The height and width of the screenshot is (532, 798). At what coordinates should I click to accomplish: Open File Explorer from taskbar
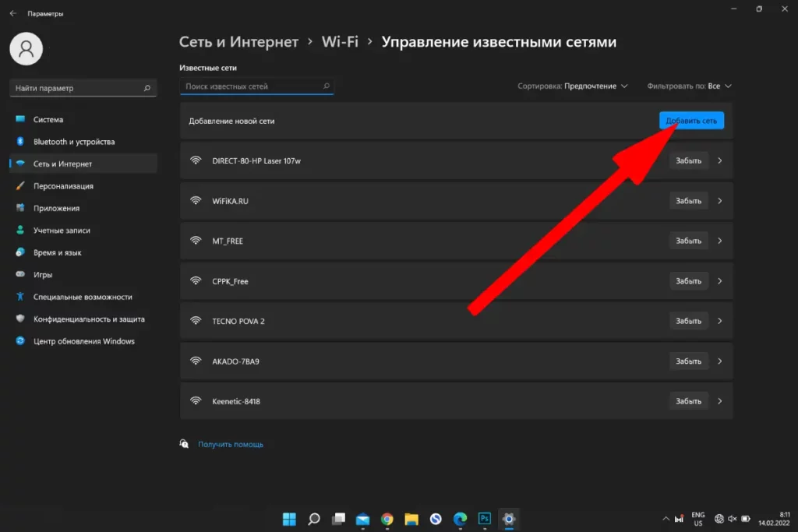(x=411, y=519)
